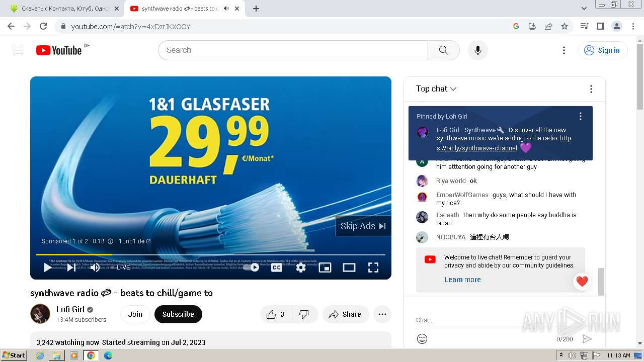Open Internet Explorer from taskbar
The width and height of the screenshot is (644, 362).
pos(40,355)
